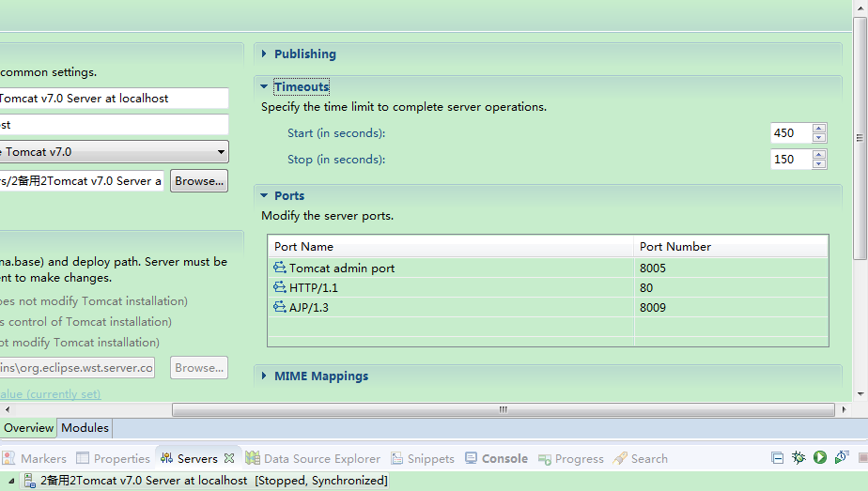Switch to the Modules tab
The width and height of the screenshot is (868, 491).
85,428
